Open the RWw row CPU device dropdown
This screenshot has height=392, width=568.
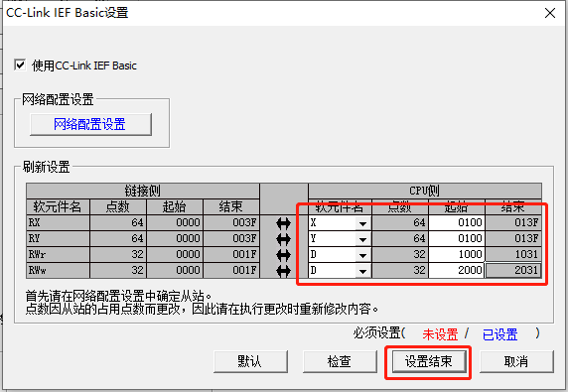[x=362, y=271]
